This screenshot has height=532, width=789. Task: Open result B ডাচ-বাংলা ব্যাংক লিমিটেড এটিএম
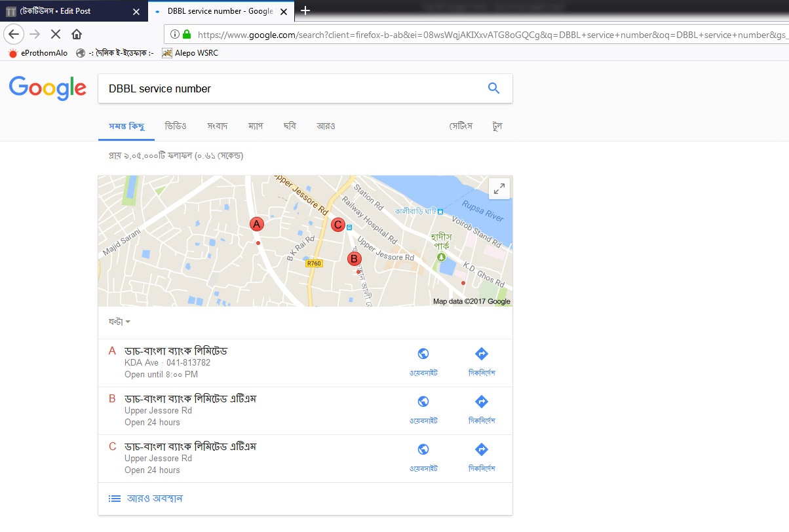click(x=190, y=399)
